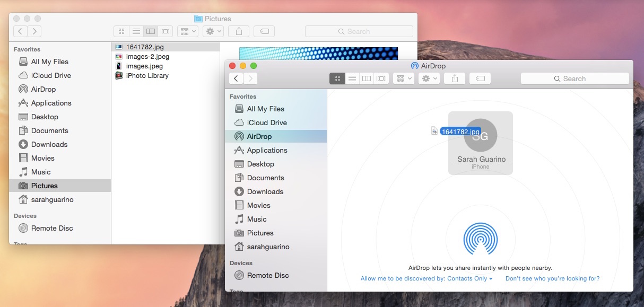This screenshot has width=644, height=307.
Task: Click the Search field in AirDrop window
Action: [575, 78]
